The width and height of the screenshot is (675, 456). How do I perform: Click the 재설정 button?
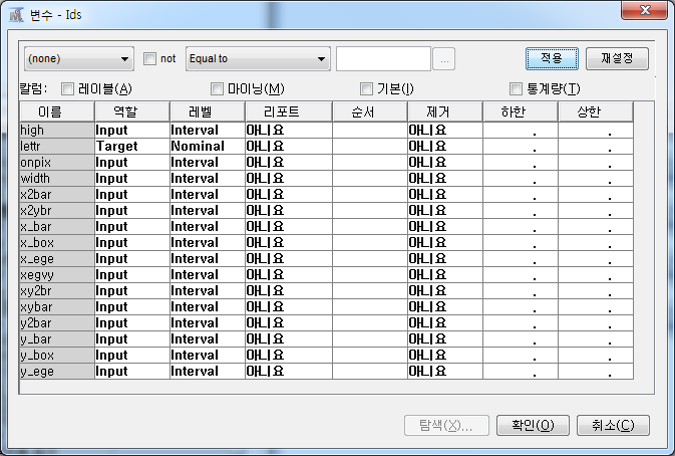617,58
